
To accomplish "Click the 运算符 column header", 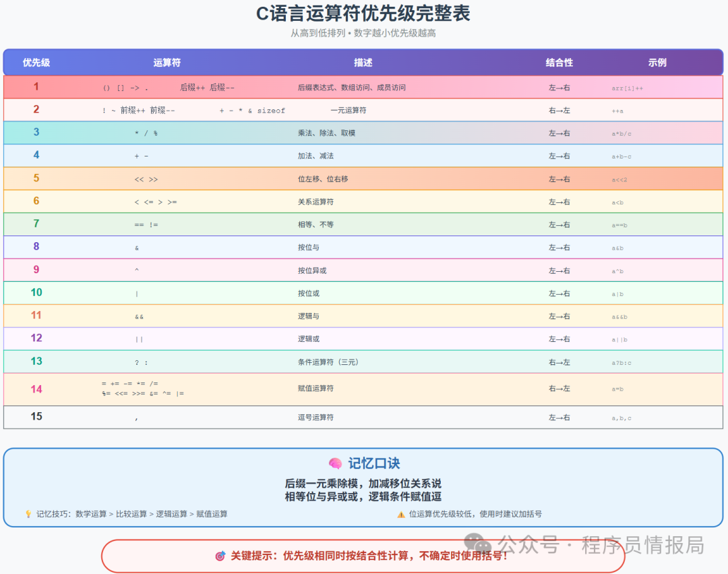I will click(x=166, y=63).
